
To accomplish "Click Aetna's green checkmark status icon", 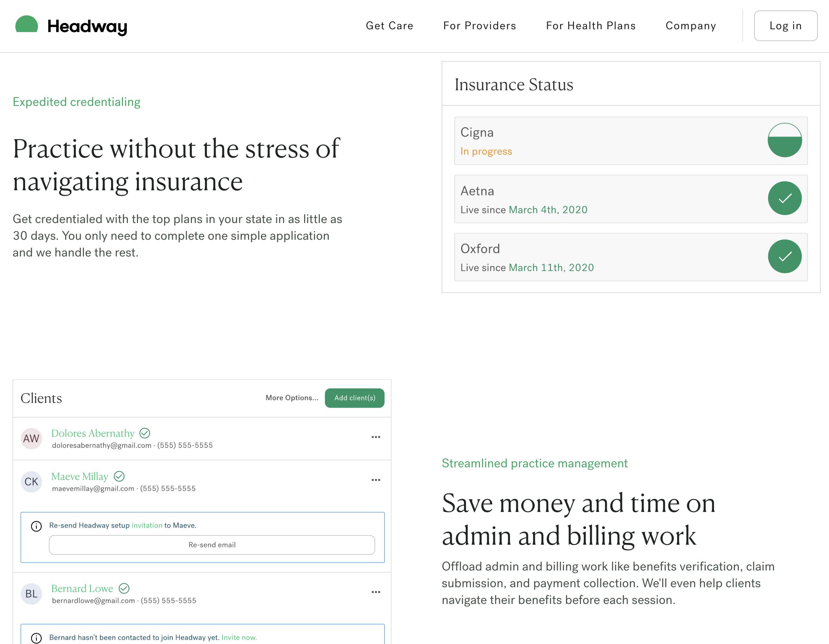I will click(x=784, y=198).
